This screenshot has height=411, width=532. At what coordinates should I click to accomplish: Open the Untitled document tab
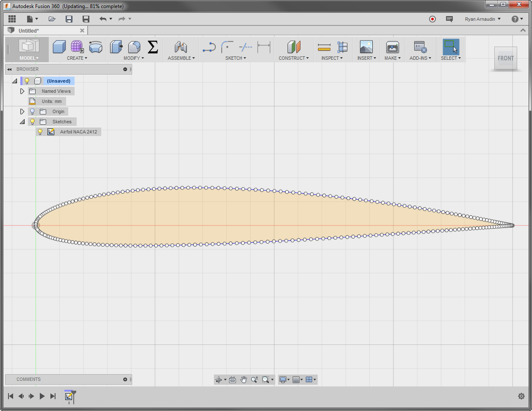click(x=42, y=30)
